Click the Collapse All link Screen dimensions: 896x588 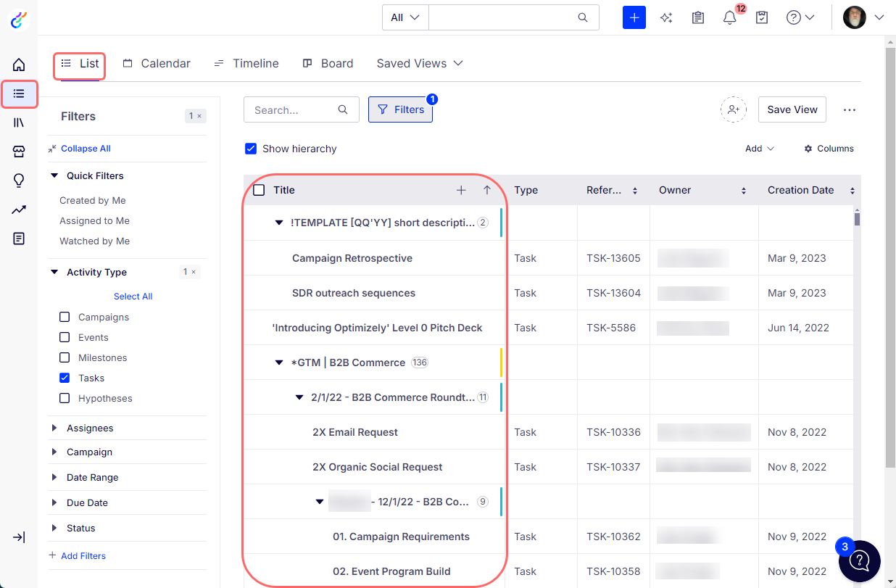[80, 149]
